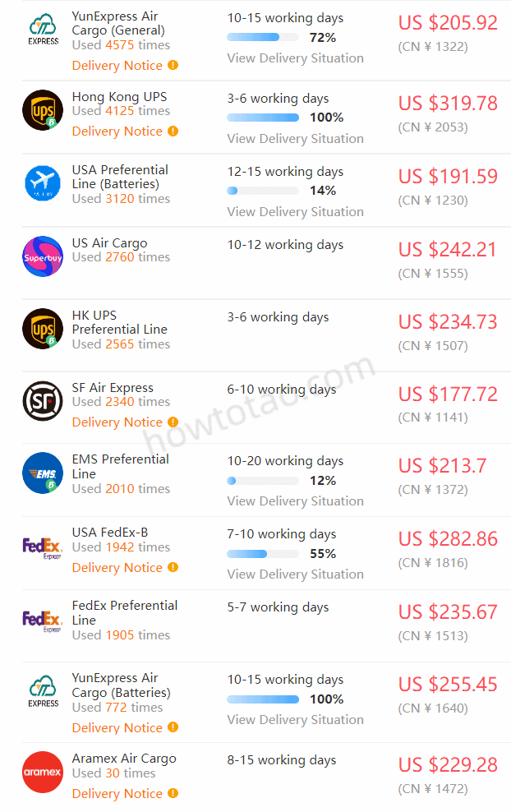The image size is (511, 812).
Task: Click the Hong Kong UPS logo icon
Action: [x=43, y=110]
